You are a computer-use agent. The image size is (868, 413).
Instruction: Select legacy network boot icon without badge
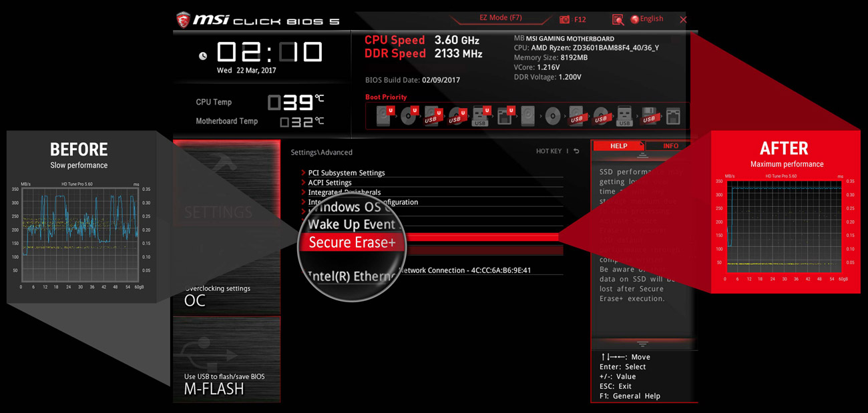[673, 115]
